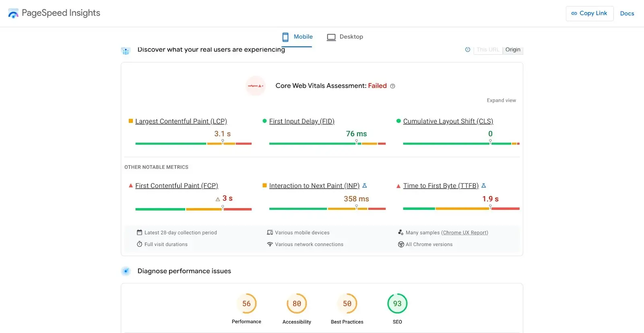Screen dimensions: 644x333
Task: Click the red triangle marker beside TTFB
Action: (x=398, y=186)
